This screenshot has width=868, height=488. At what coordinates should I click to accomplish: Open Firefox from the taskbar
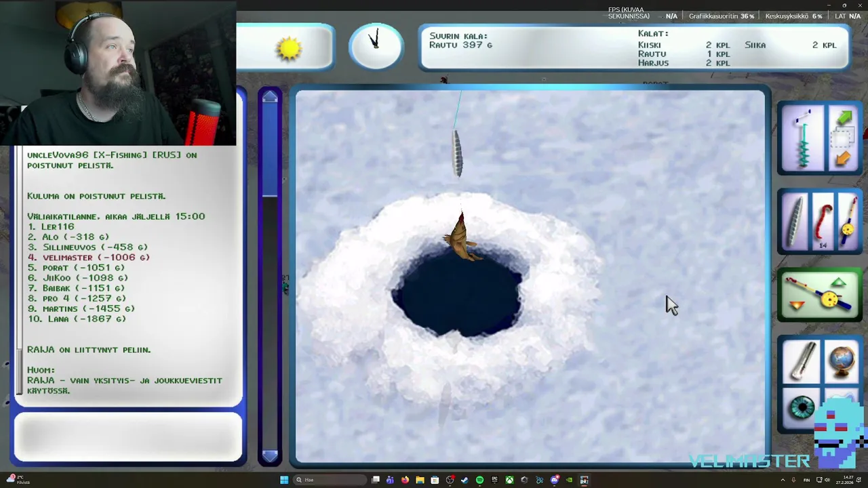405,480
